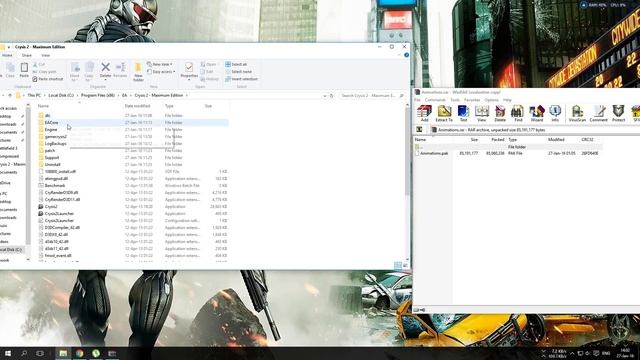Open the Home ribbon tab in Explorer
This screenshot has height=360, width=640.
(7, 55)
